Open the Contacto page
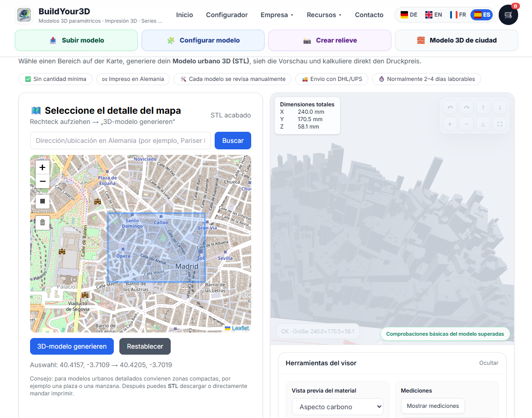Image resolution: width=532 pixels, height=418 pixels. 369,15
